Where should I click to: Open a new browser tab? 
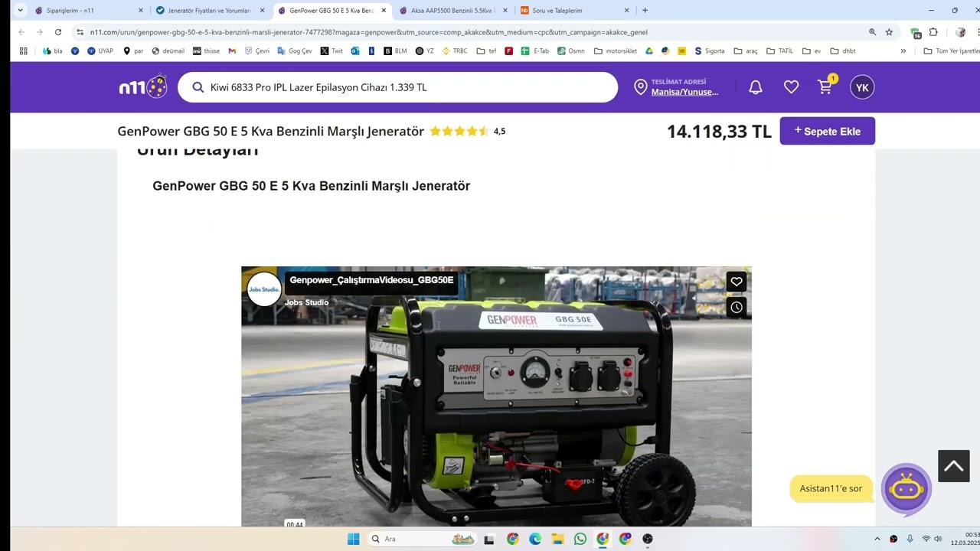tap(645, 11)
